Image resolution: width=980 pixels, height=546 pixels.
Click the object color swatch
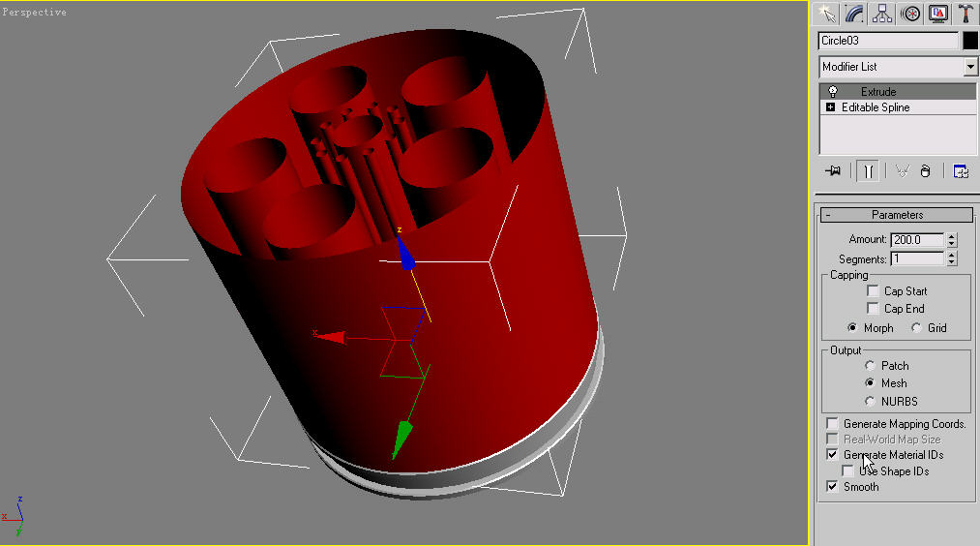tap(969, 41)
